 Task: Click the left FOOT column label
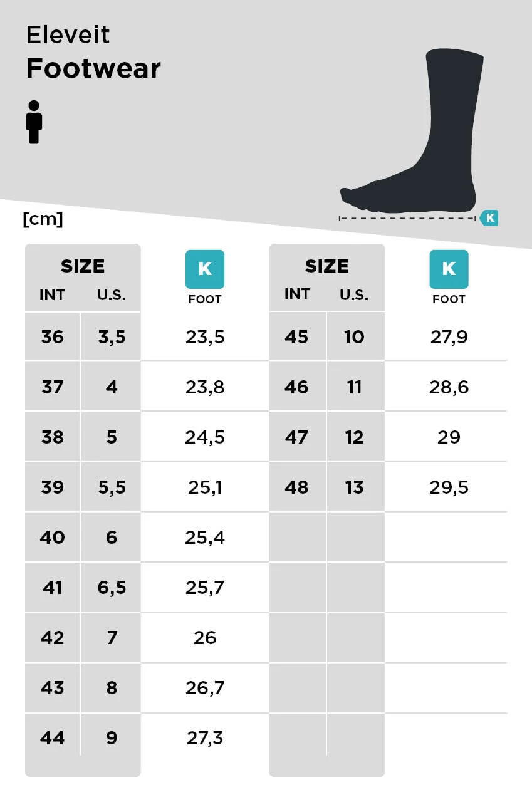pyautogui.click(x=205, y=299)
